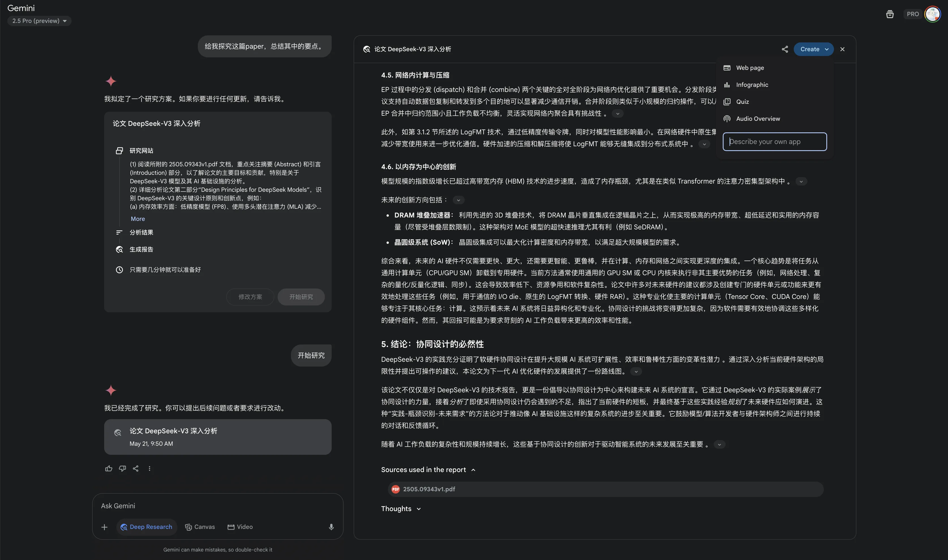Click the 修改方案 button
The width and height of the screenshot is (948, 560).
pos(250,297)
